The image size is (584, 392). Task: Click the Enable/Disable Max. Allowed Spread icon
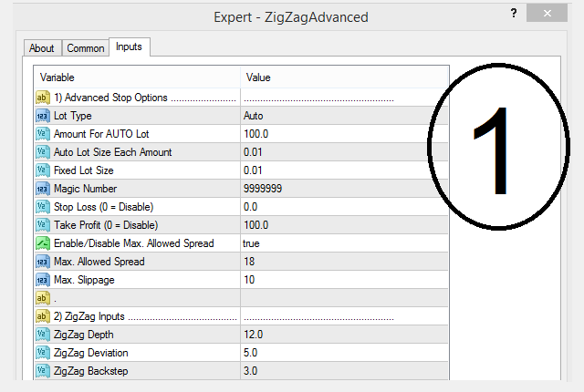[43, 243]
